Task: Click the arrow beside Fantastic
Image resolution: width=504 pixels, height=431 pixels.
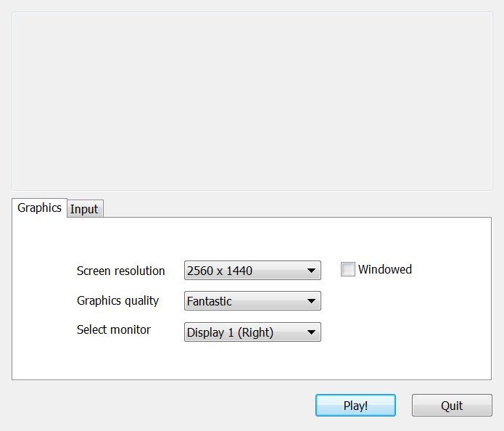Action: 311,301
